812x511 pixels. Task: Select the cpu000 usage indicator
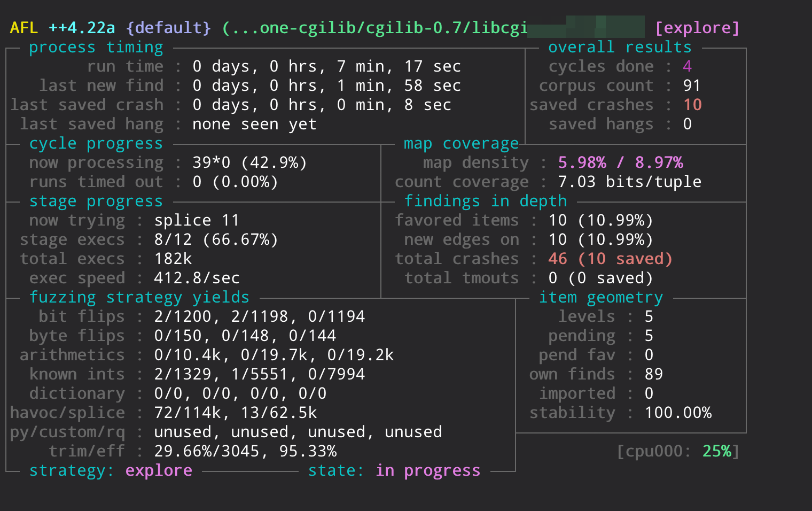(x=676, y=452)
